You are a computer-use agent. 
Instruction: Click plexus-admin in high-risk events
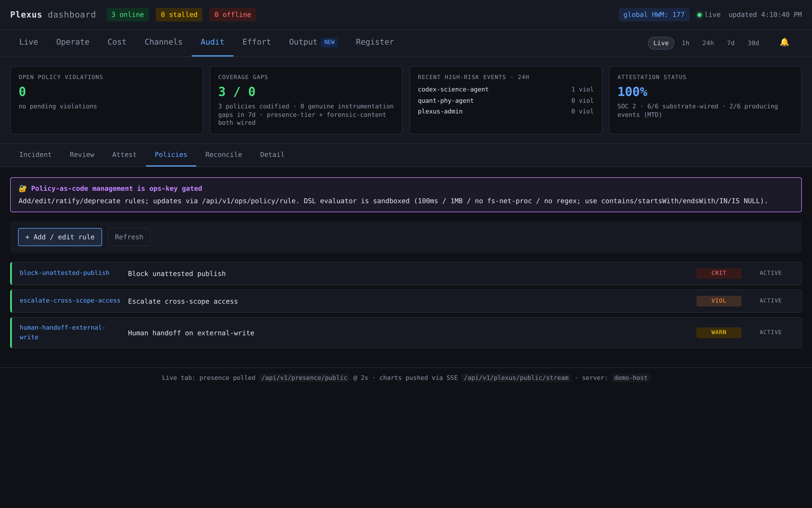coord(440,111)
